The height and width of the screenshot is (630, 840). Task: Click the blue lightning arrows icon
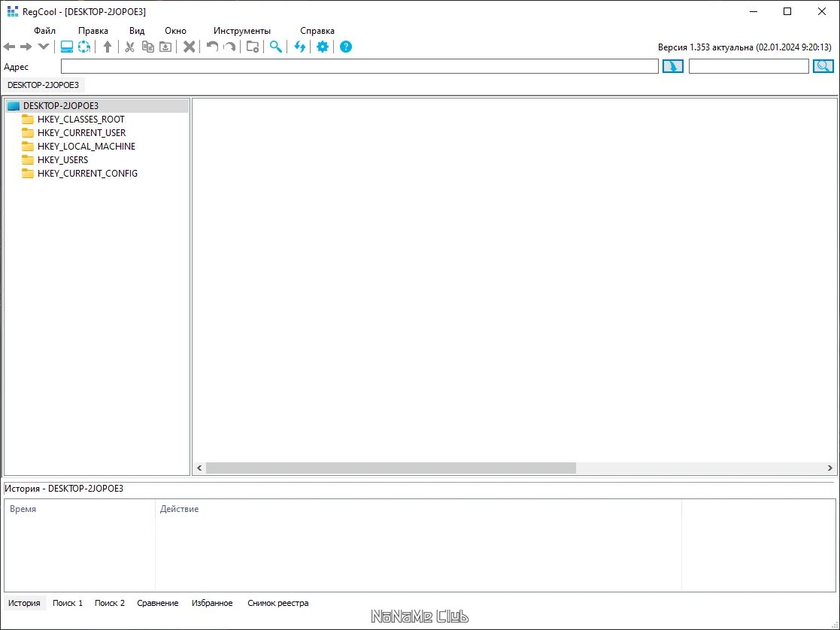299,47
